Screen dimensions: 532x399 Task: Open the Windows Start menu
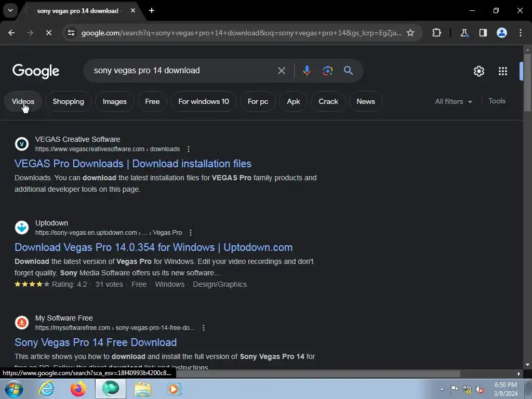coord(14,389)
